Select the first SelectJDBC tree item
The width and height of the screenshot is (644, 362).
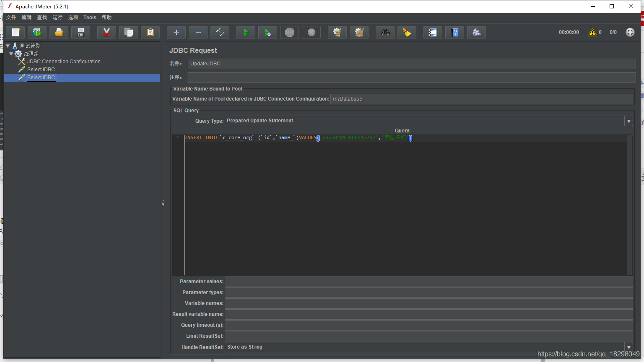tap(41, 70)
